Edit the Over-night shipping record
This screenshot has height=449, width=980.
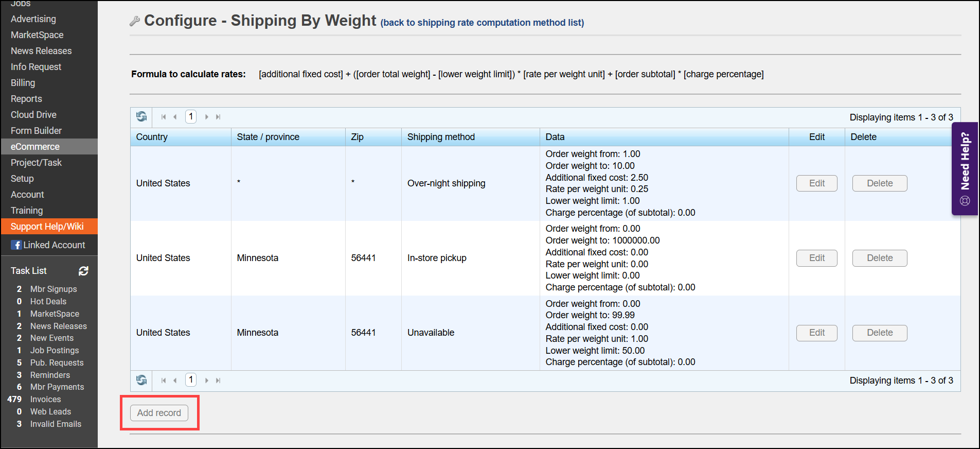click(x=816, y=183)
